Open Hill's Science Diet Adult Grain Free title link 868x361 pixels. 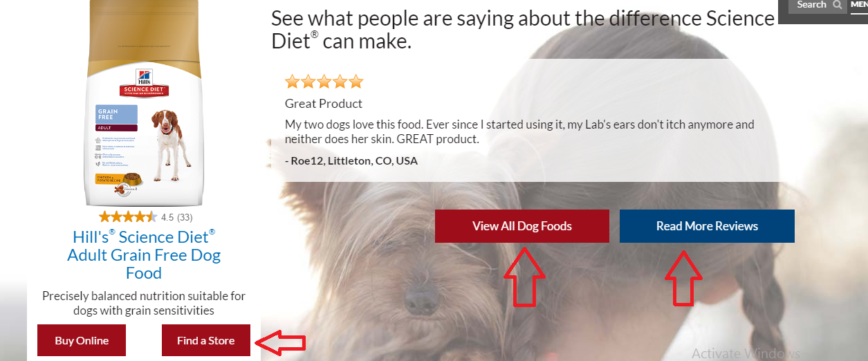(x=144, y=254)
